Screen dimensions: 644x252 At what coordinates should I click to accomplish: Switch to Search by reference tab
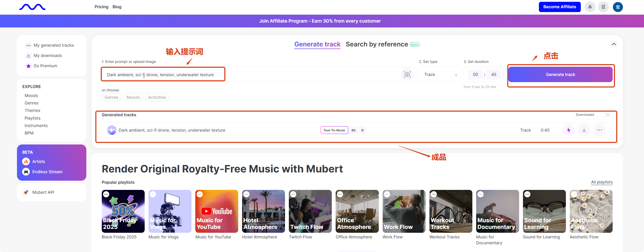click(x=377, y=44)
